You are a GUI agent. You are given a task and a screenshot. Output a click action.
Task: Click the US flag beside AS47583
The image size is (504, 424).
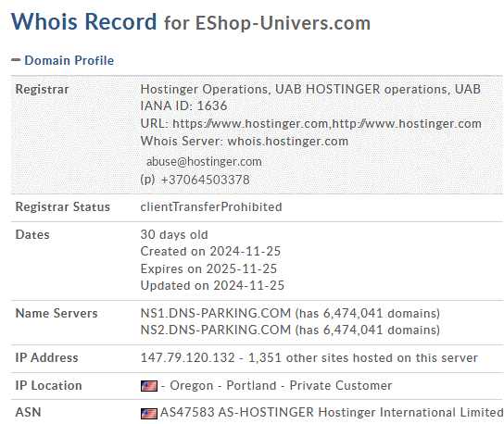[x=149, y=414]
